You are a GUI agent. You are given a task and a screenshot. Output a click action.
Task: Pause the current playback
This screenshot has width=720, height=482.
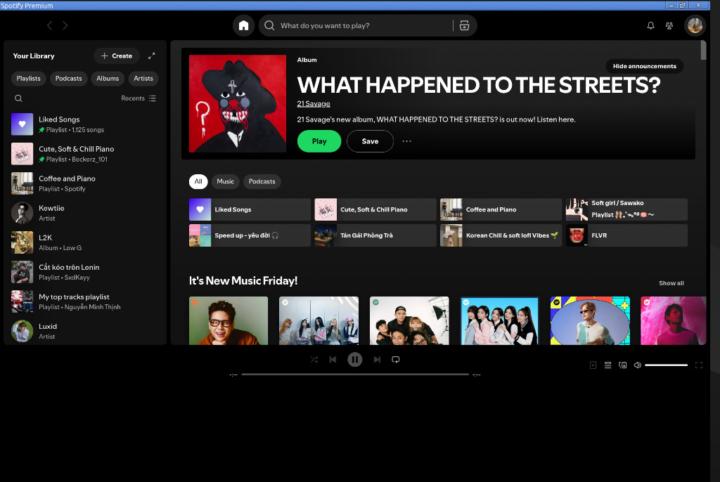pyautogui.click(x=354, y=359)
